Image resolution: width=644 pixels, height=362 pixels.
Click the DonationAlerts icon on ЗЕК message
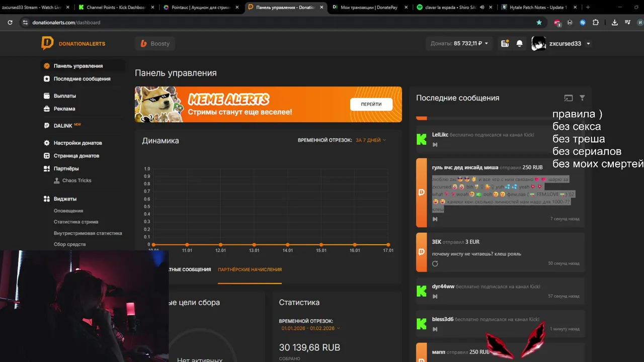coord(422,252)
